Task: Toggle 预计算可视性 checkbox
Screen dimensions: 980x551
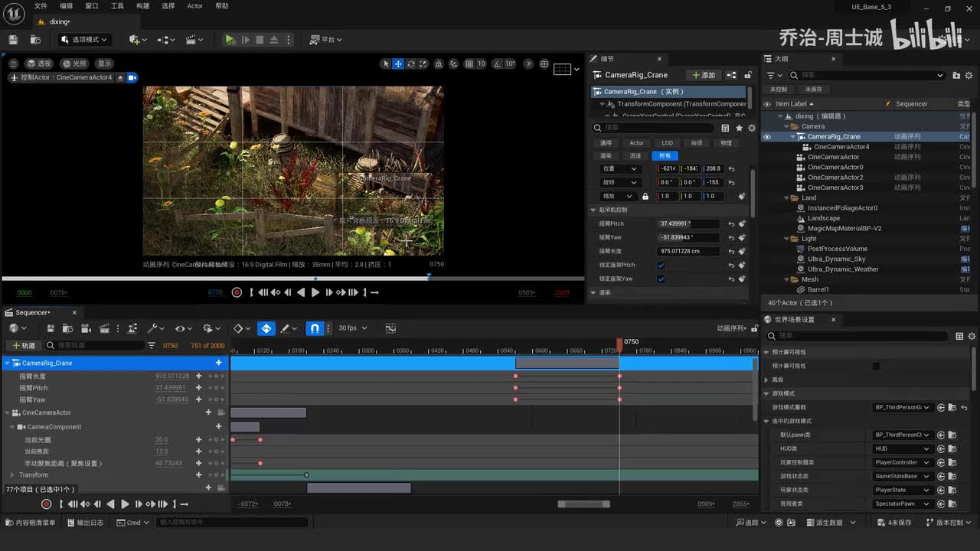Action: [877, 366]
